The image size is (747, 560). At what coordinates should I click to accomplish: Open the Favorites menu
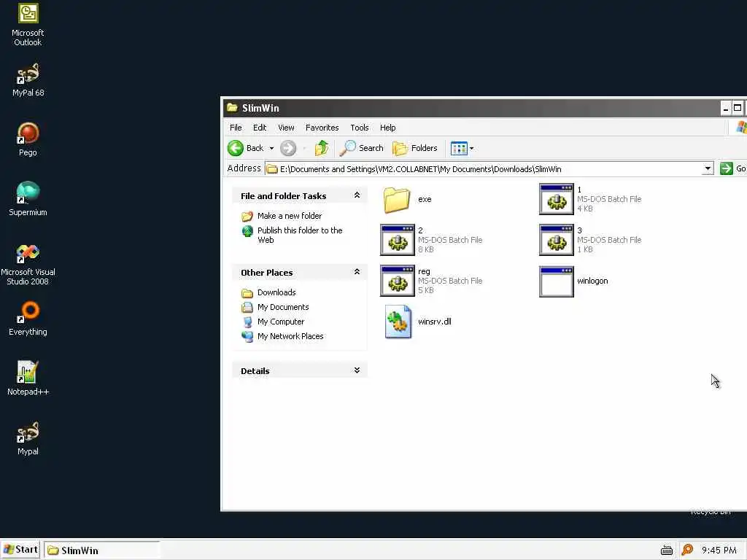point(322,128)
